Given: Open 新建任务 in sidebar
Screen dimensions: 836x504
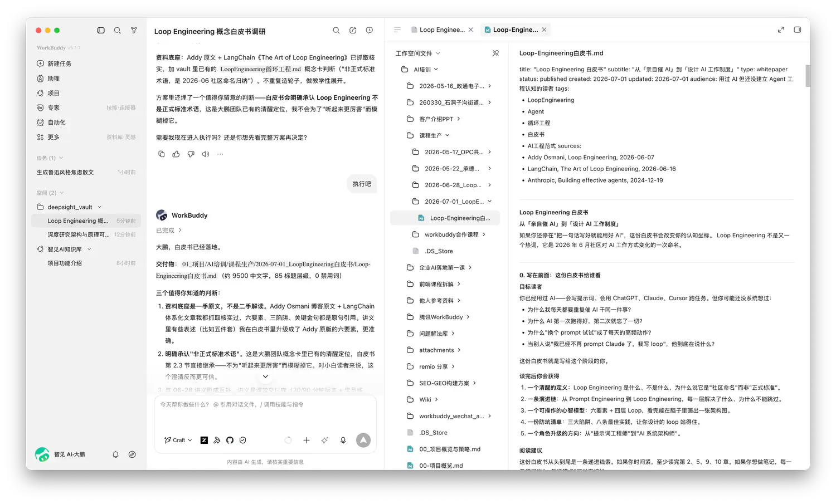Looking at the screenshot, I should pyautogui.click(x=86, y=64).
